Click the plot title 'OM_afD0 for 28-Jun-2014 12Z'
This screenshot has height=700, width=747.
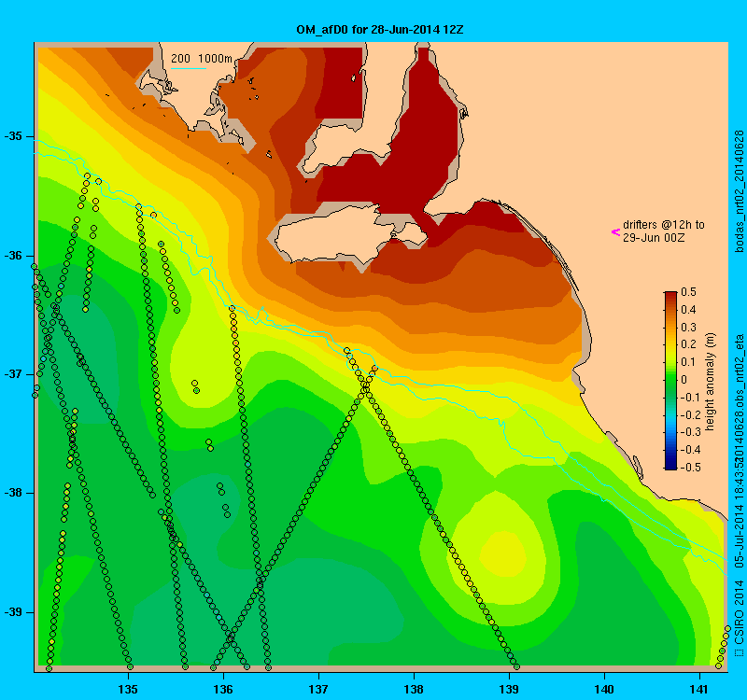pos(380,30)
